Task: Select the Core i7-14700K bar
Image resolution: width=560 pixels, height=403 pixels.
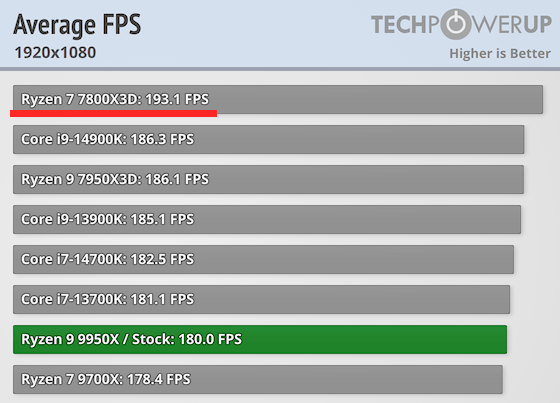Action: click(x=263, y=259)
